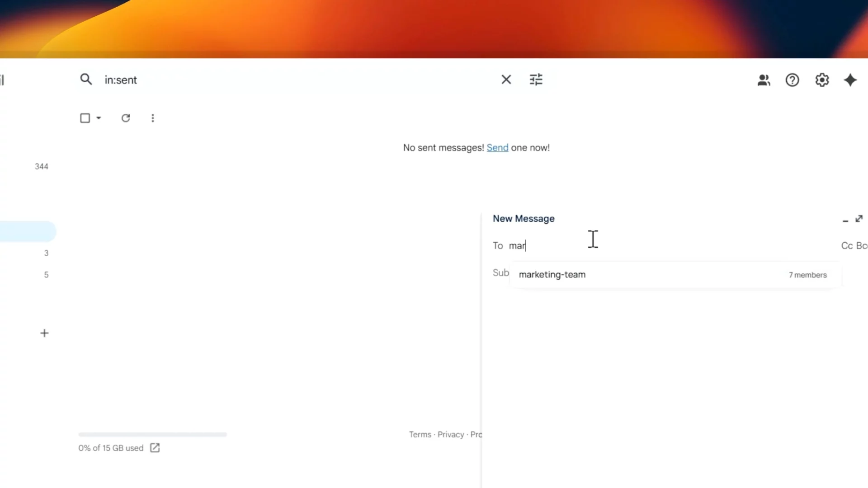Click the Subject field
868x488 pixels.
(x=501, y=273)
